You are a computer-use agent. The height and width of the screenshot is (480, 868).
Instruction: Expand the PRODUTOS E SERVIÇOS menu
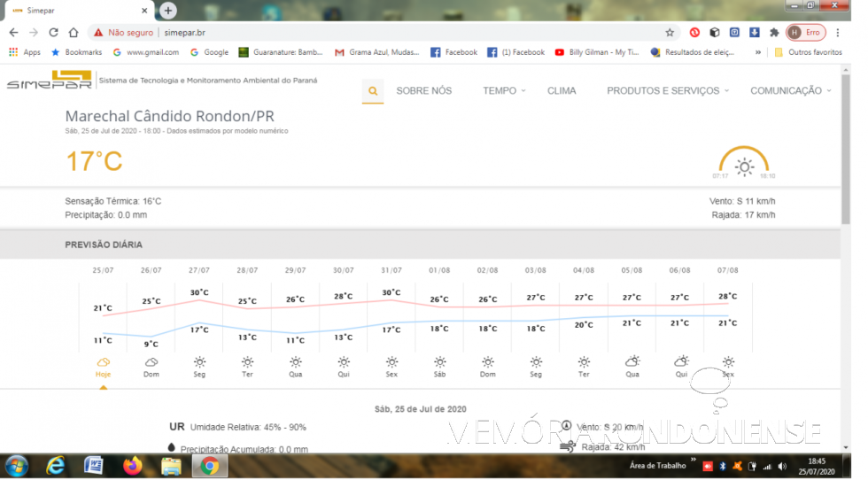(x=667, y=90)
